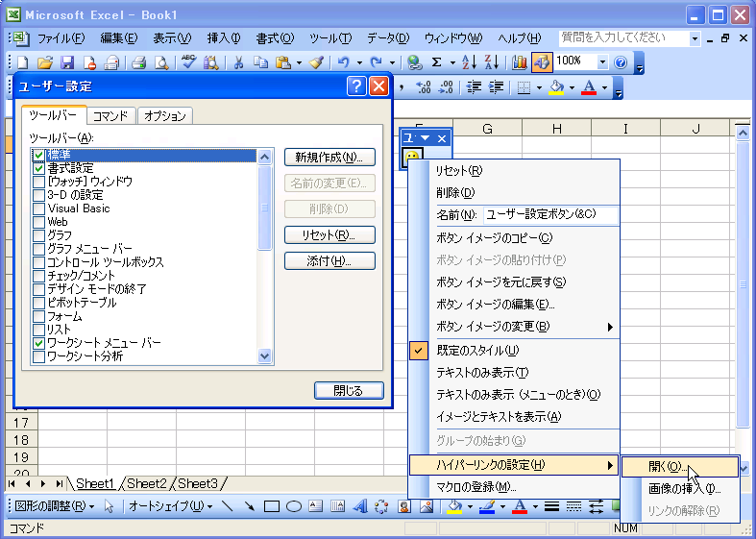Select the Rectangle drawing tool
The height and width of the screenshot is (539, 756).
pos(272,506)
